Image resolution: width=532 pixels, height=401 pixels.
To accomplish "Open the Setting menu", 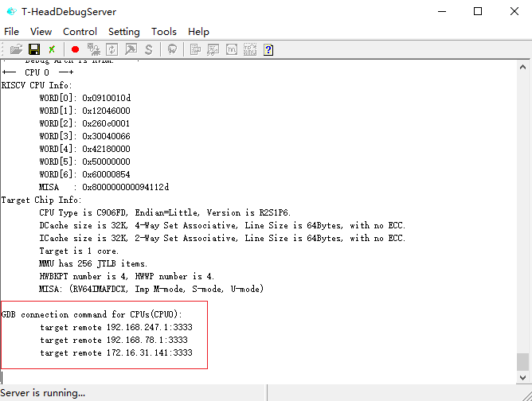I will (x=123, y=31).
